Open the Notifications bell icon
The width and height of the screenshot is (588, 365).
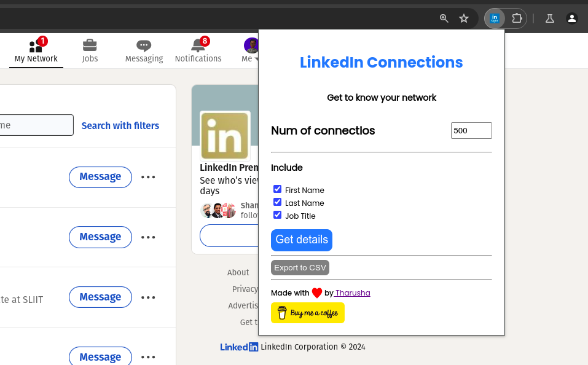pos(198,45)
